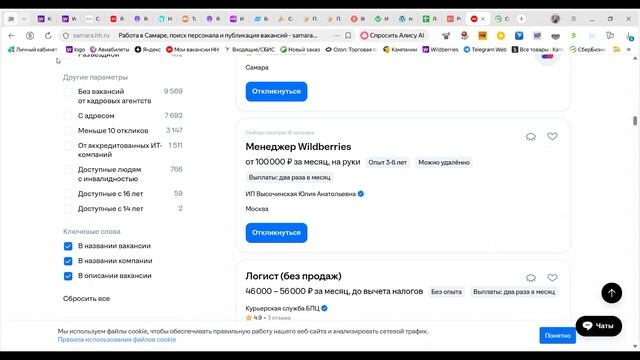
Task: Open the Telegram Web bookmark
Action: click(485, 49)
